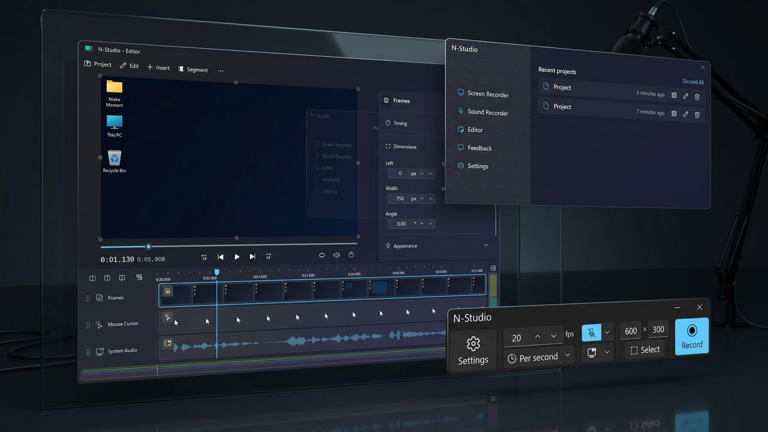
Task: Open Settings in the launcher sidebar
Action: click(x=473, y=166)
